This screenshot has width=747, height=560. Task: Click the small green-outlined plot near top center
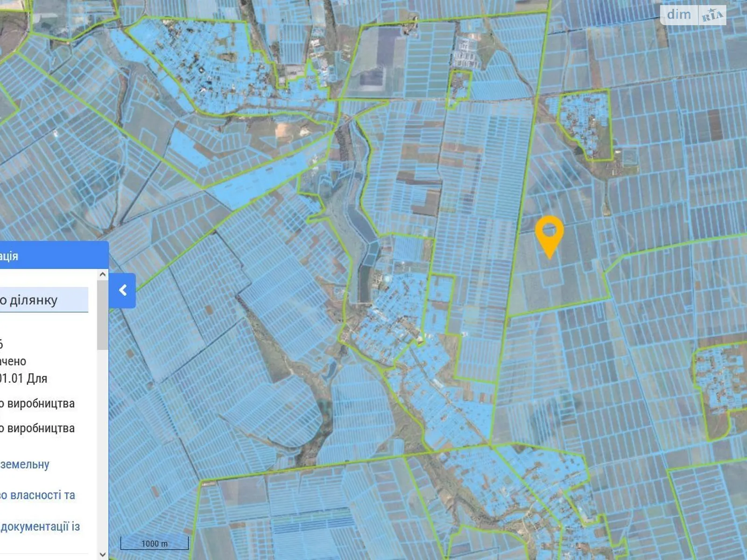[x=459, y=88]
